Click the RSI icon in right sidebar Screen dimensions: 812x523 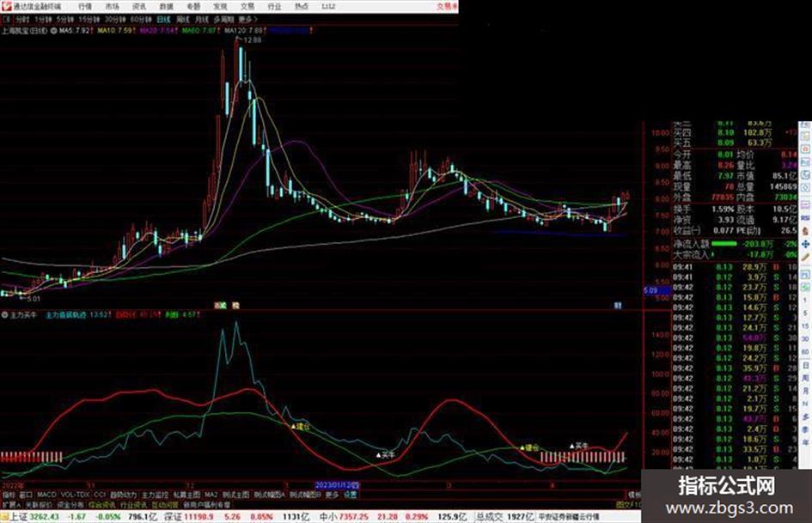coord(805,218)
